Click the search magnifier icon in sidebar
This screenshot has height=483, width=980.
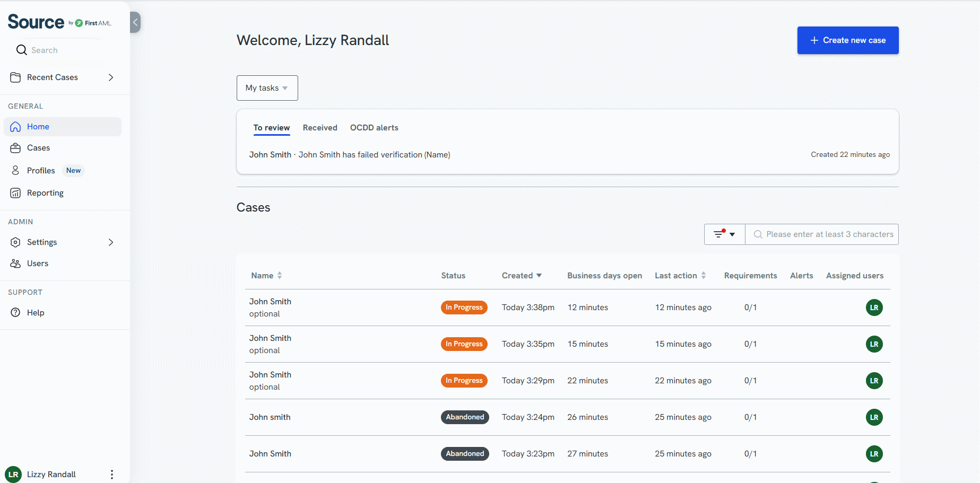coord(21,50)
